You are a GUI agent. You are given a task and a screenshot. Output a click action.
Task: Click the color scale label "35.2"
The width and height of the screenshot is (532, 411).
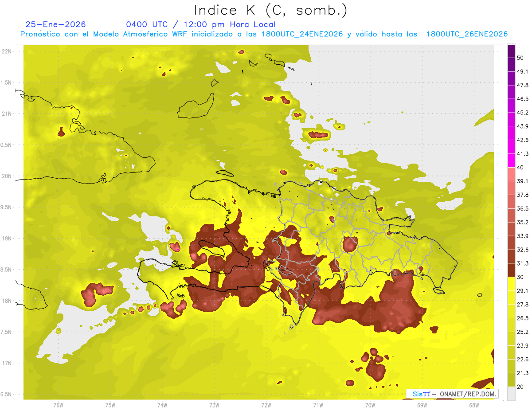(x=523, y=222)
